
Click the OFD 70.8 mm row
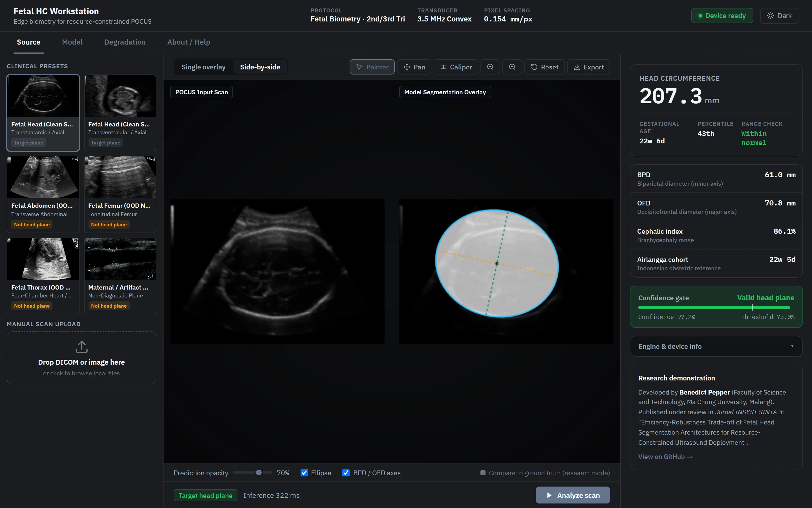(x=716, y=207)
